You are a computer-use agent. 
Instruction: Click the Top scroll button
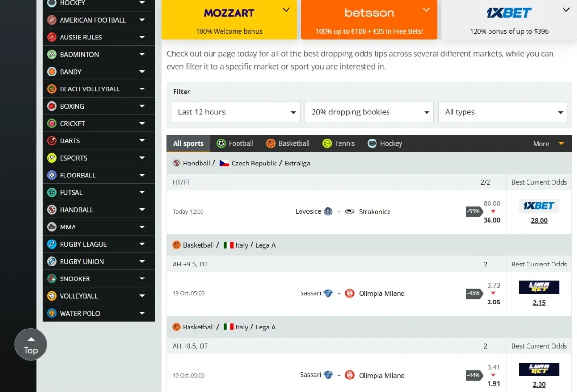click(x=31, y=344)
